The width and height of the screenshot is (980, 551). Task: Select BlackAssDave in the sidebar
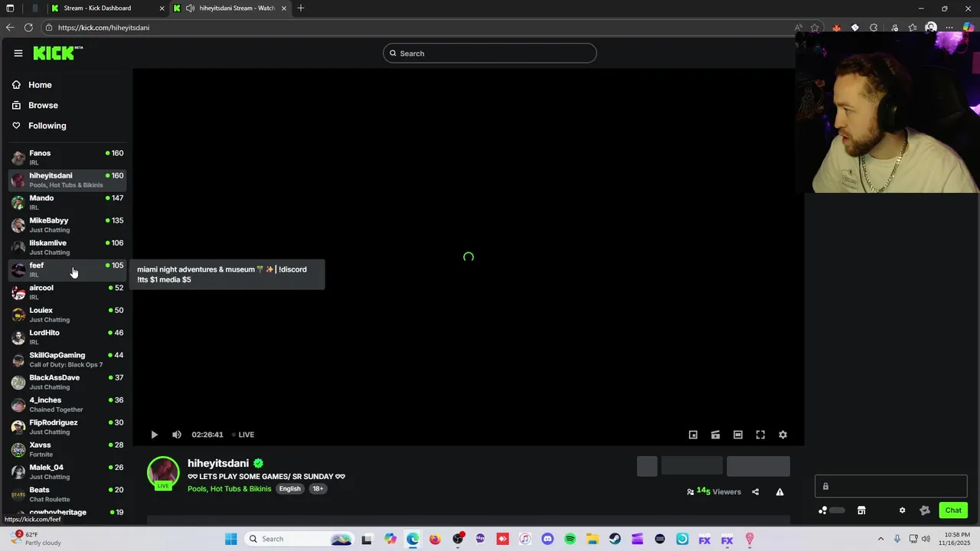coord(67,382)
